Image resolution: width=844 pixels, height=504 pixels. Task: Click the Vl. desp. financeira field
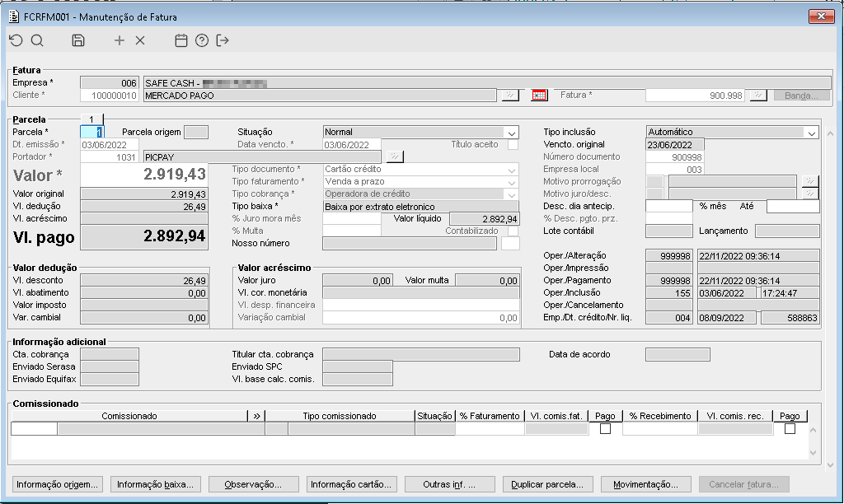click(x=421, y=305)
